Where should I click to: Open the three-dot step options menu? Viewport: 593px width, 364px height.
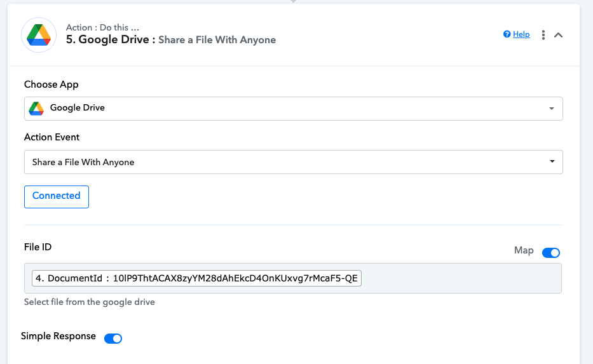pos(543,35)
